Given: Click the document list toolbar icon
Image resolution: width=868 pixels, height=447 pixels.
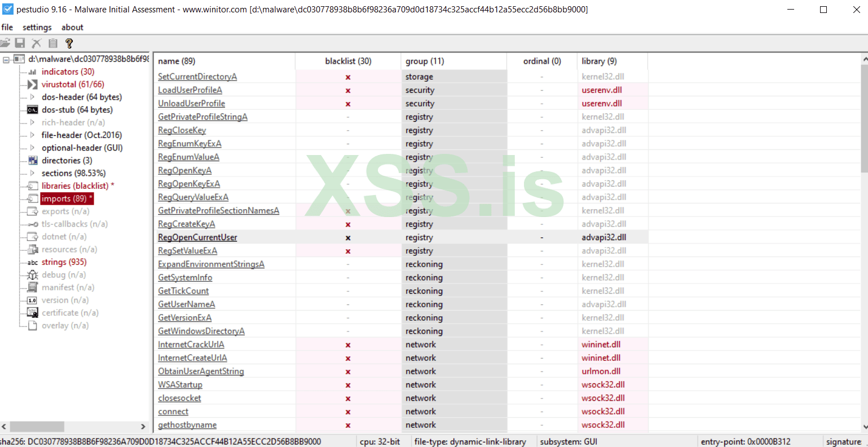Looking at the screenshot, I should pos(52,43).
